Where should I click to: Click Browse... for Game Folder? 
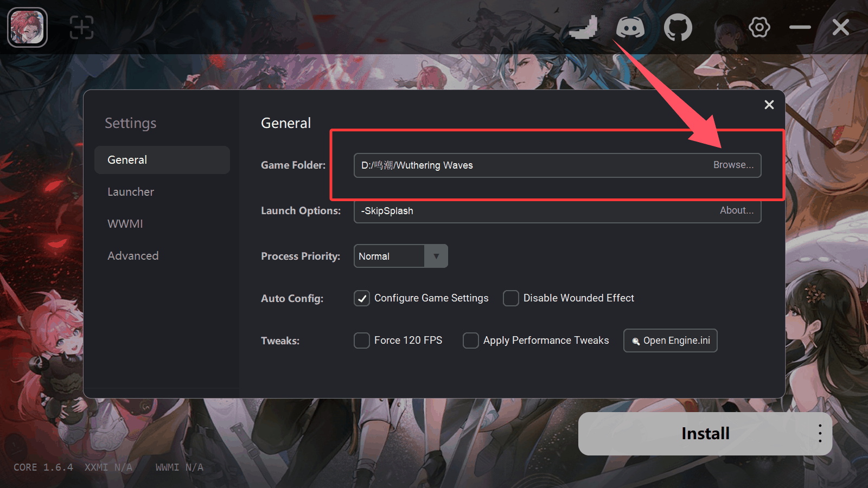[733, 165]
